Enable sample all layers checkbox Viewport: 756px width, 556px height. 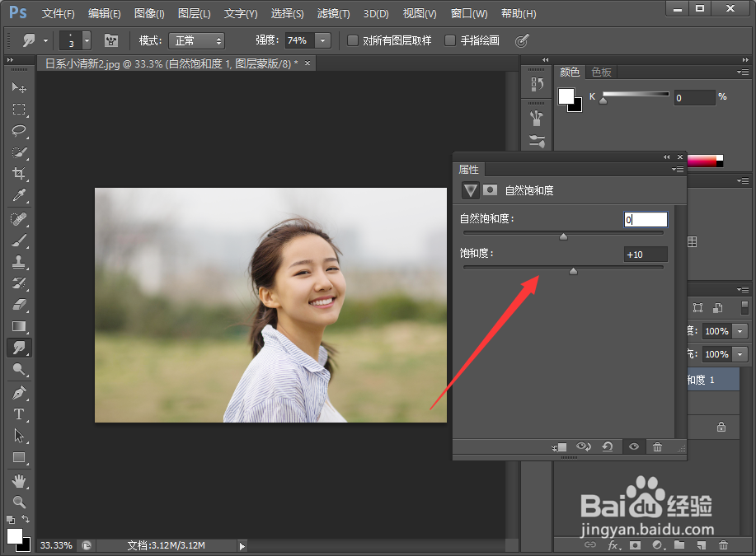pyautogui.click(x=353, y=40)
